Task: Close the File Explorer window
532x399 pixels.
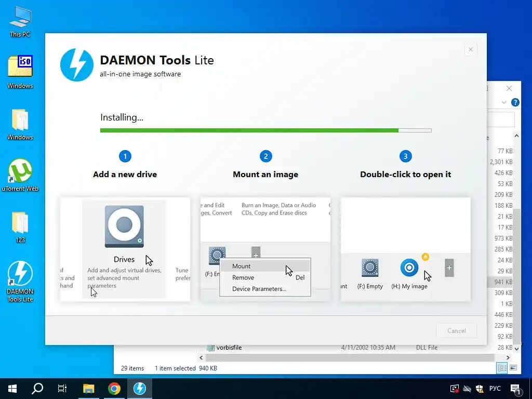Action: pyautogui.click(x=509, y=88)
